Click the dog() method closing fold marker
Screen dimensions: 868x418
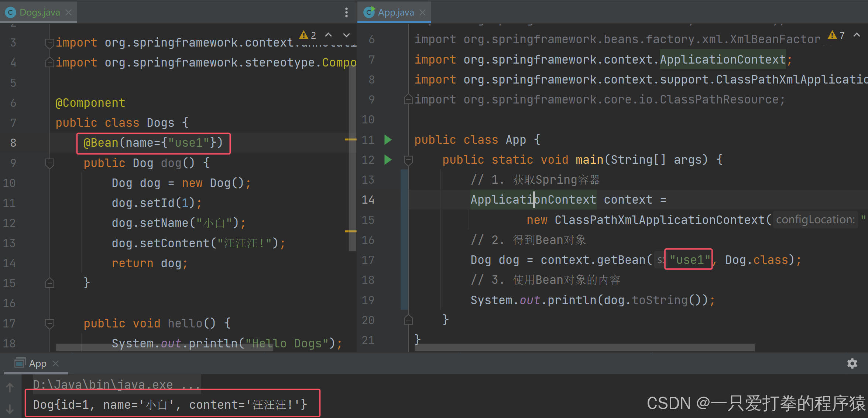(x=49, y=283)
